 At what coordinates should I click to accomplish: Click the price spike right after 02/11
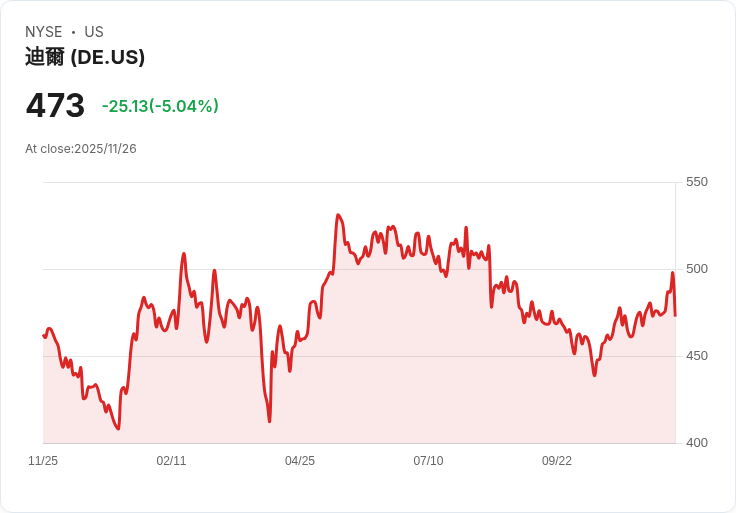(184, 254)
